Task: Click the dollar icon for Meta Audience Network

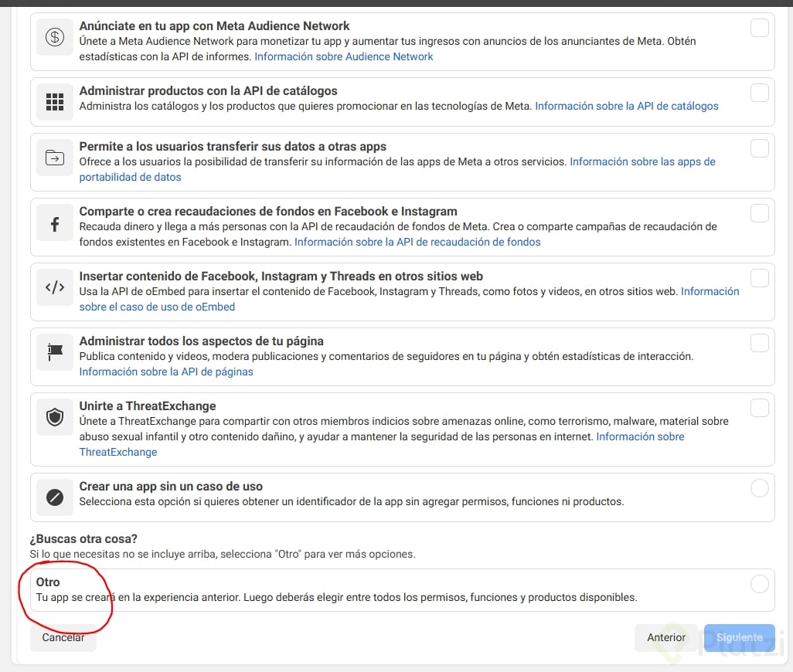Action: click(x=55, y=37)
